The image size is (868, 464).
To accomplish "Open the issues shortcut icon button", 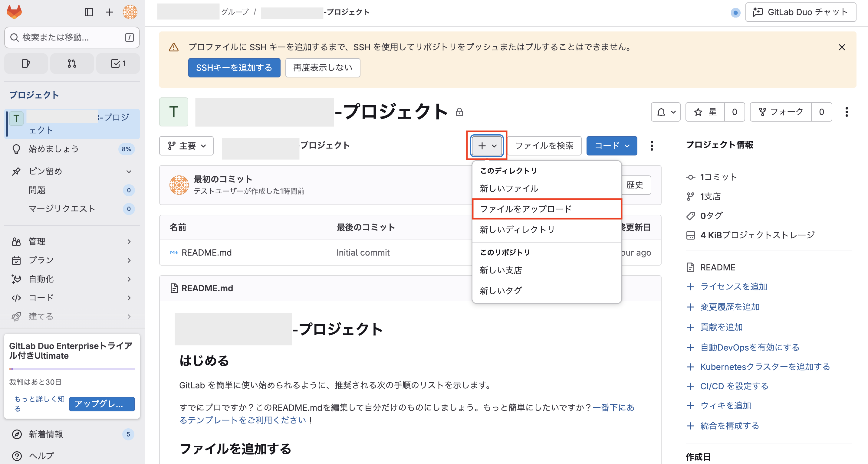I will click(x=26, y=63).
